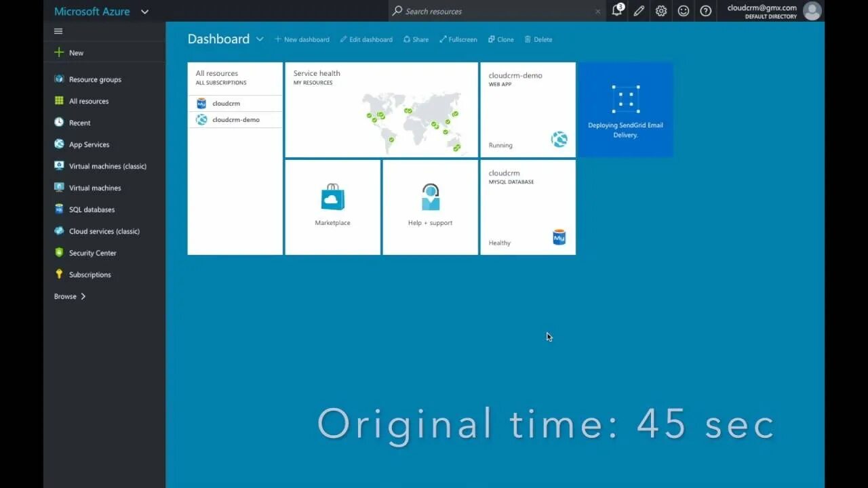Viewport: 868px width, 488px height.
Task: Open portal settings gear icon
Action: pos(661,11)
